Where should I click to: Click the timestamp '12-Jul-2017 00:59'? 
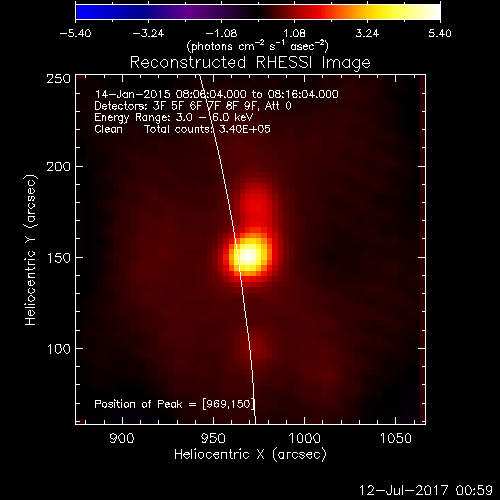coord(426,490)
